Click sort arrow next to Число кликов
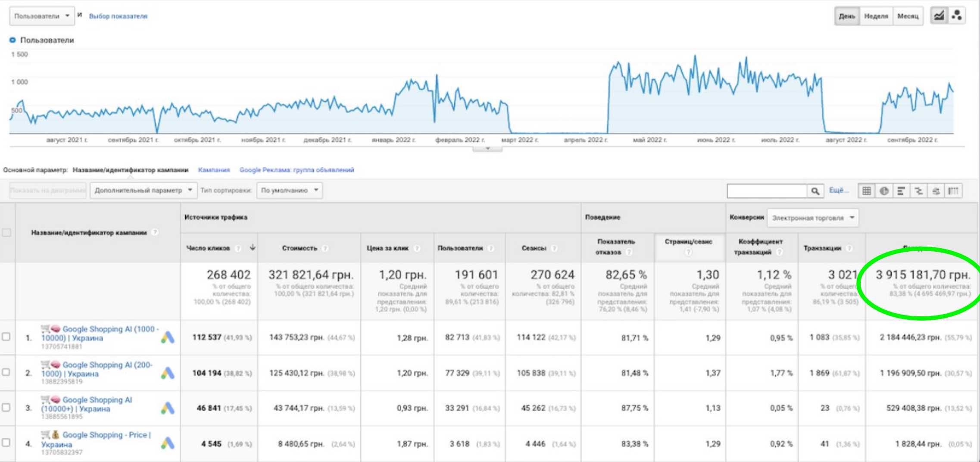 (x=253, y=247)
